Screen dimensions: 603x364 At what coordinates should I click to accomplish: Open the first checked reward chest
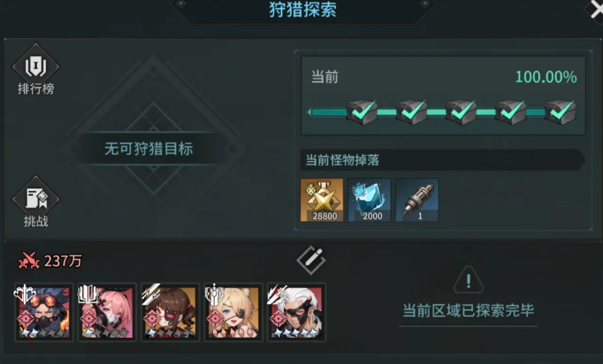coord(362,112)
